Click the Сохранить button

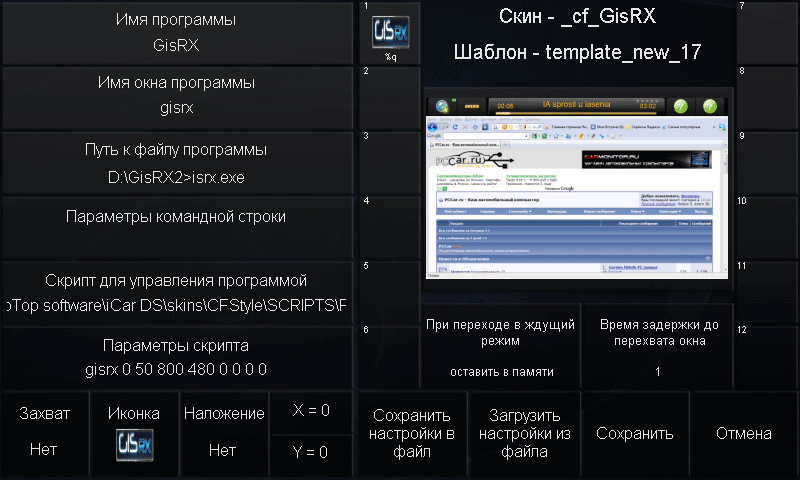tap(634, 434)
